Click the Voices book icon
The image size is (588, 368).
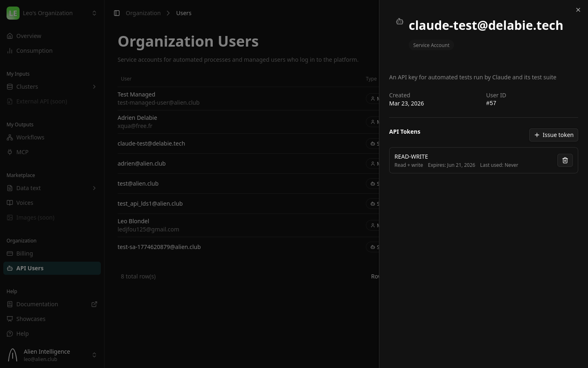10,203
